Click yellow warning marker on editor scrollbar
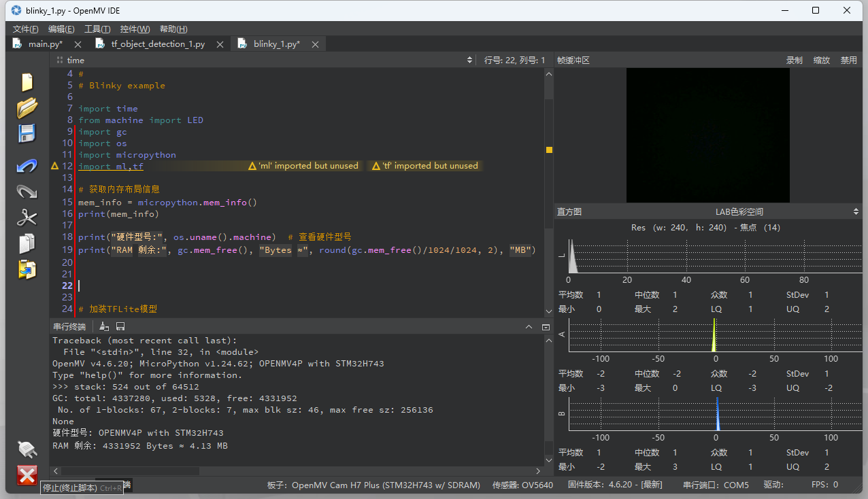The width and height of the screenshot is (868, 499). point(549,150)
